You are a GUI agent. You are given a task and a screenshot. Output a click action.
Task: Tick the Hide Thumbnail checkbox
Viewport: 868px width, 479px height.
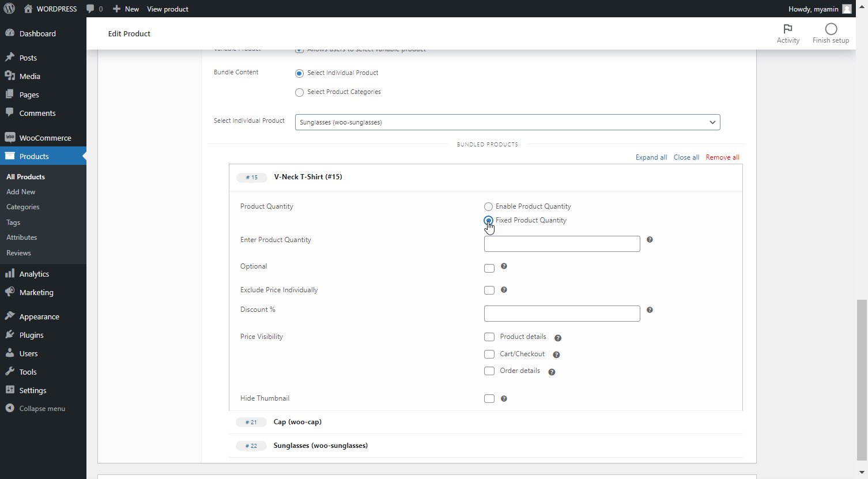point(489,398)
